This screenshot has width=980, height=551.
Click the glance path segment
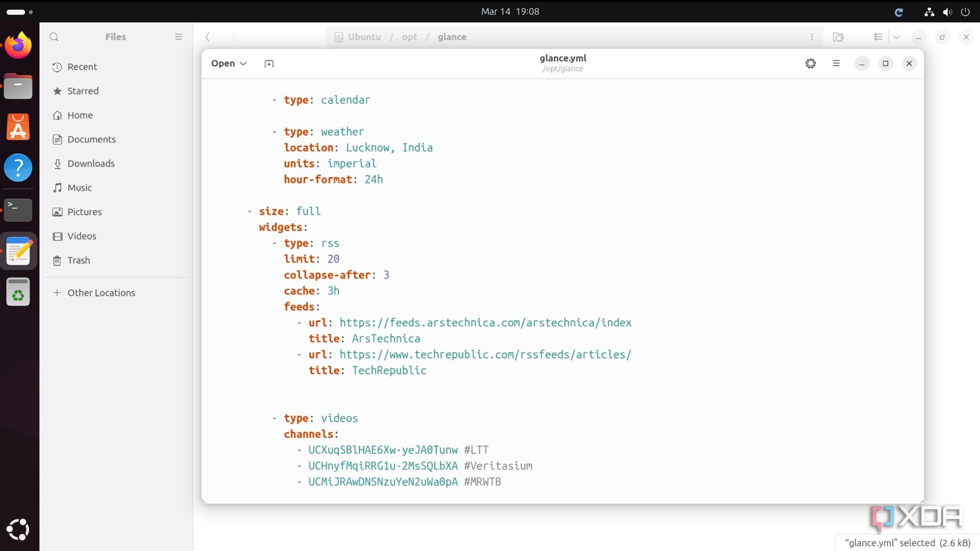pyautogui.click(x=452, y=37)
